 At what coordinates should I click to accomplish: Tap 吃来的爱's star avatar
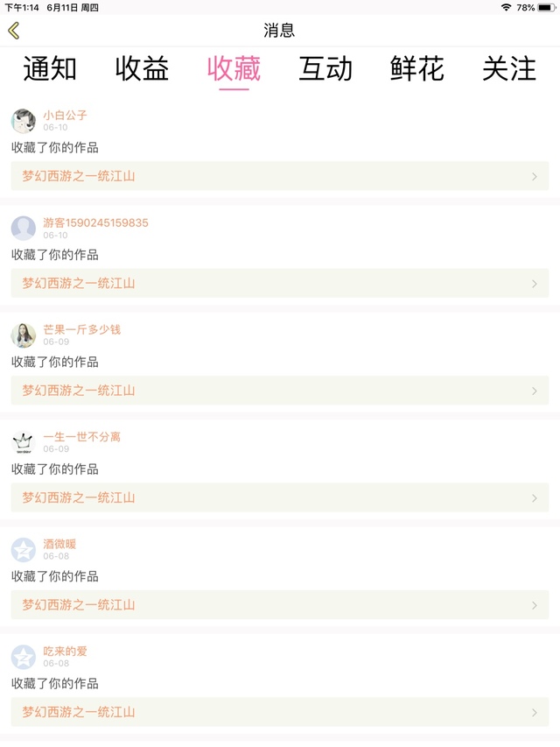pyautogui.click(x=24, y=657)
